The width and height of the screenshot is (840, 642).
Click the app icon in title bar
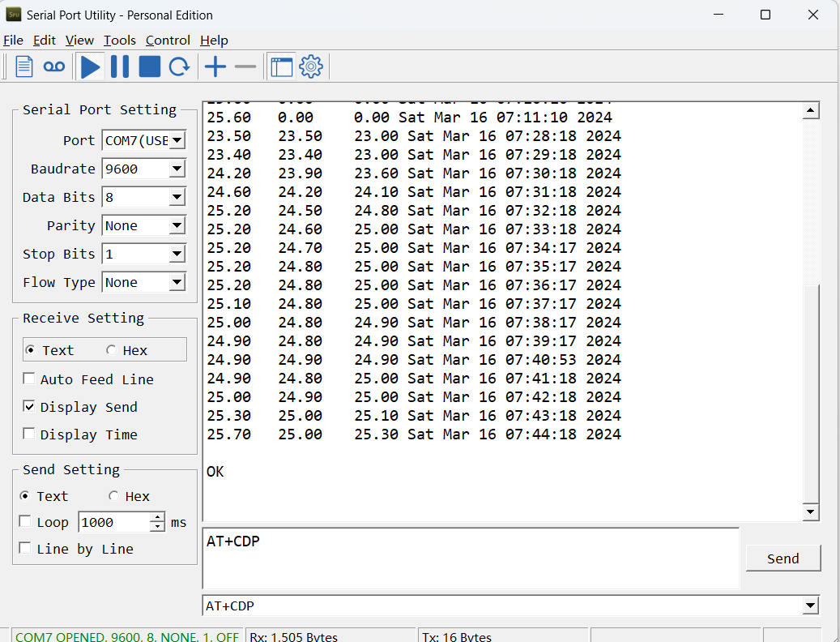point(14,15)
